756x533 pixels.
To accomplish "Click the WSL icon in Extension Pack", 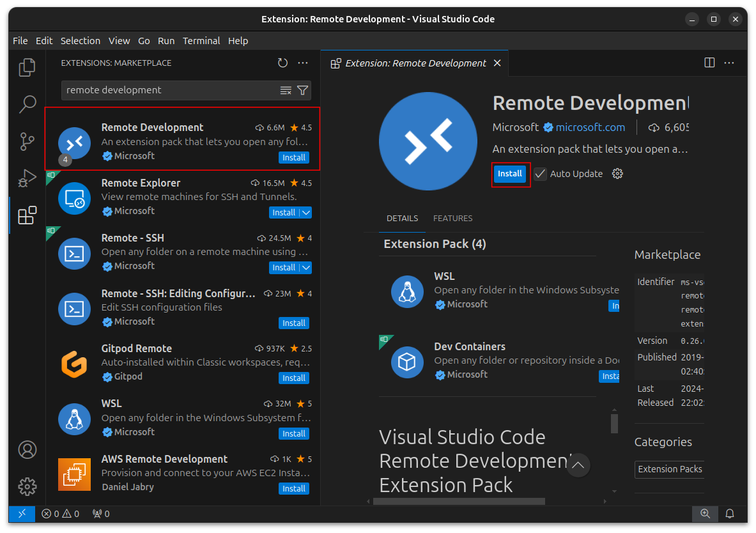I will click(x=408, y=291).
